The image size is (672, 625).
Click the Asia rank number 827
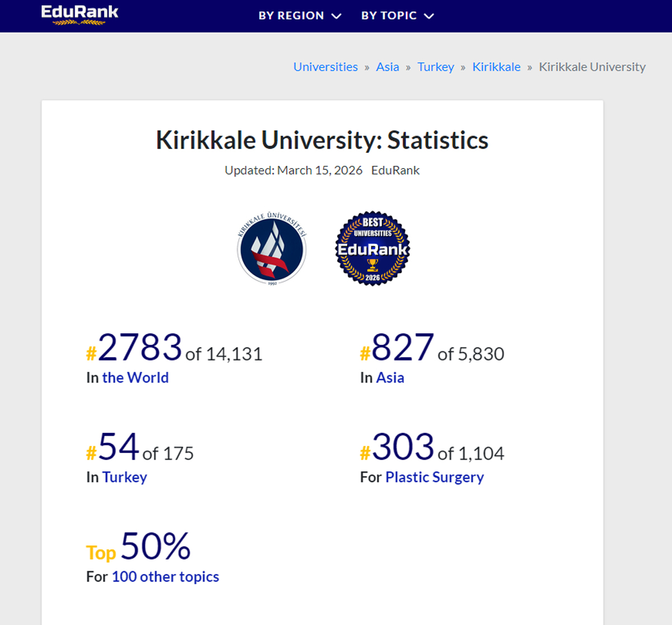(403, 347)
